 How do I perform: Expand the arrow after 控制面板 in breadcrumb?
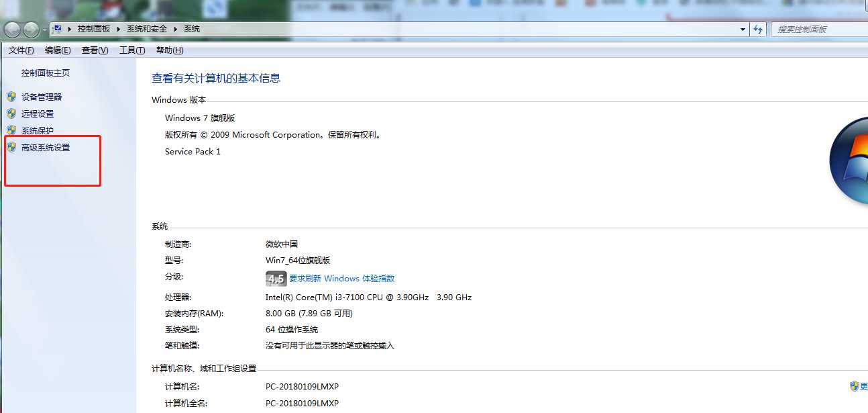coord(119,30)
